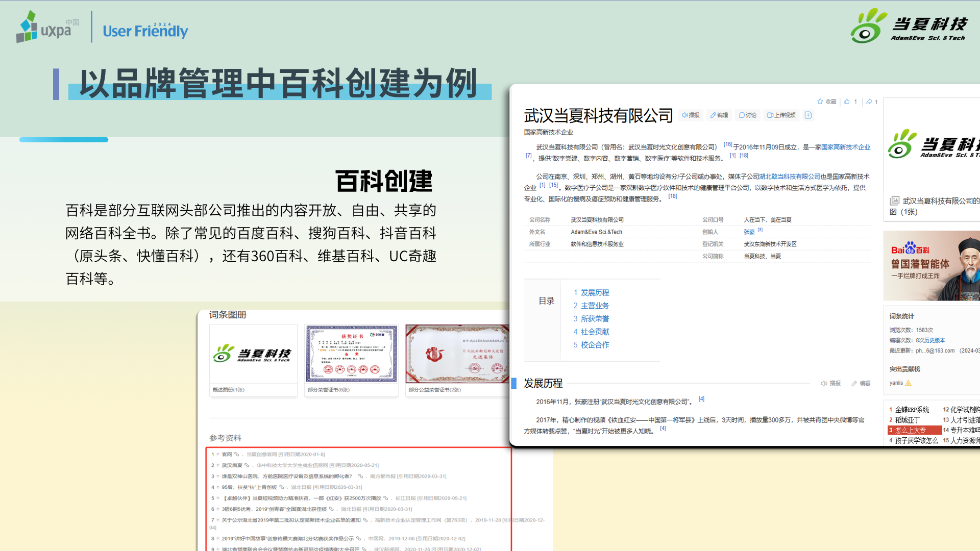Click the link icon after 95后 reference
The height and width of the screenshot is (551, 980).
[x=281, y=487]
